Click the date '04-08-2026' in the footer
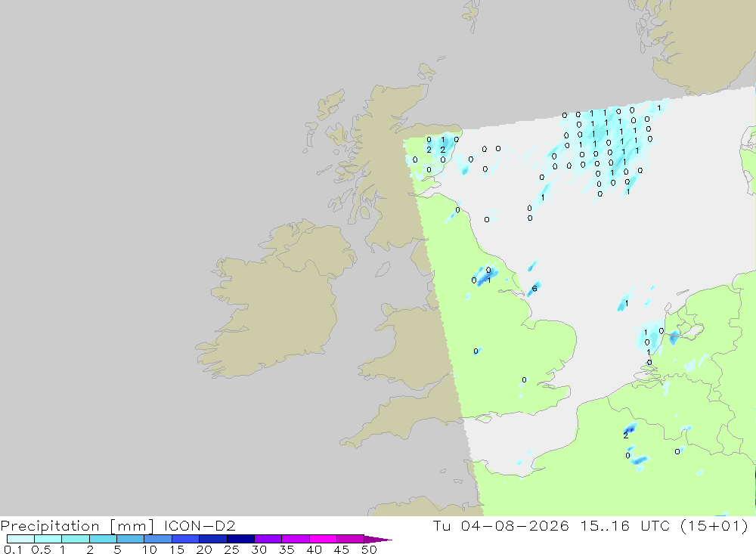Image resolution: width=756 pixels, height=554 pixels. coord(514,525)
